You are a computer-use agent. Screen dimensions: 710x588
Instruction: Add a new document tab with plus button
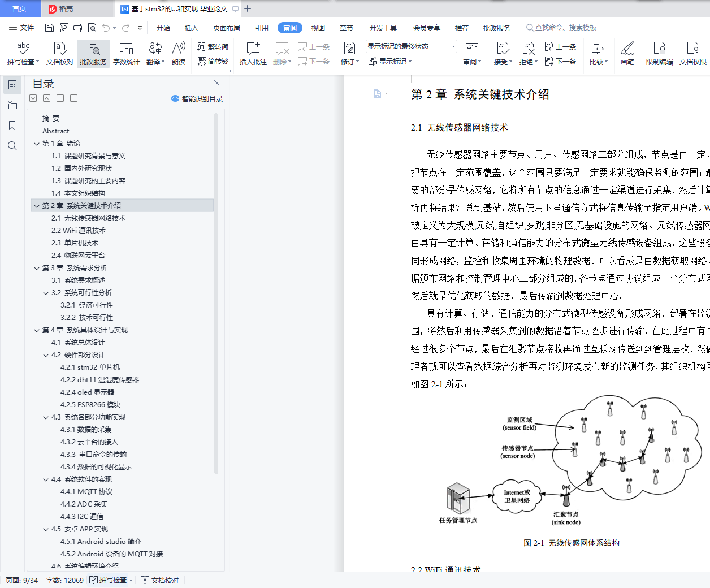(248, 8)
